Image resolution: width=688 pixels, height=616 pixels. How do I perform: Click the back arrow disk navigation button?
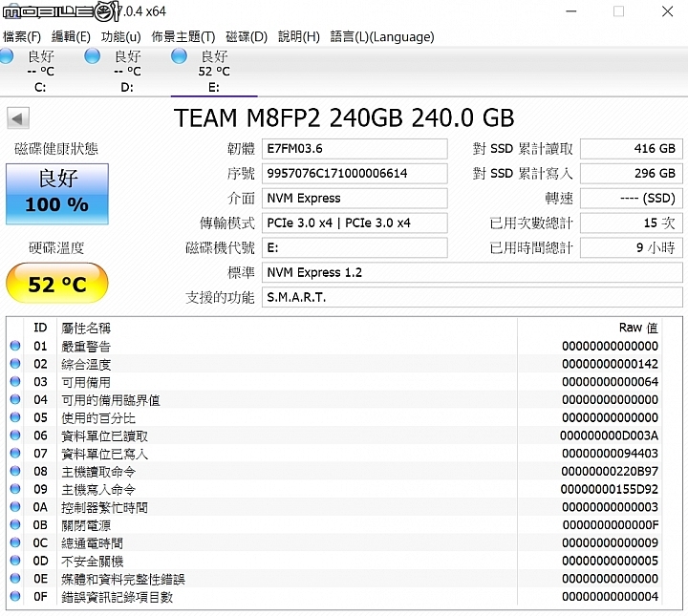tap(18, 117)
